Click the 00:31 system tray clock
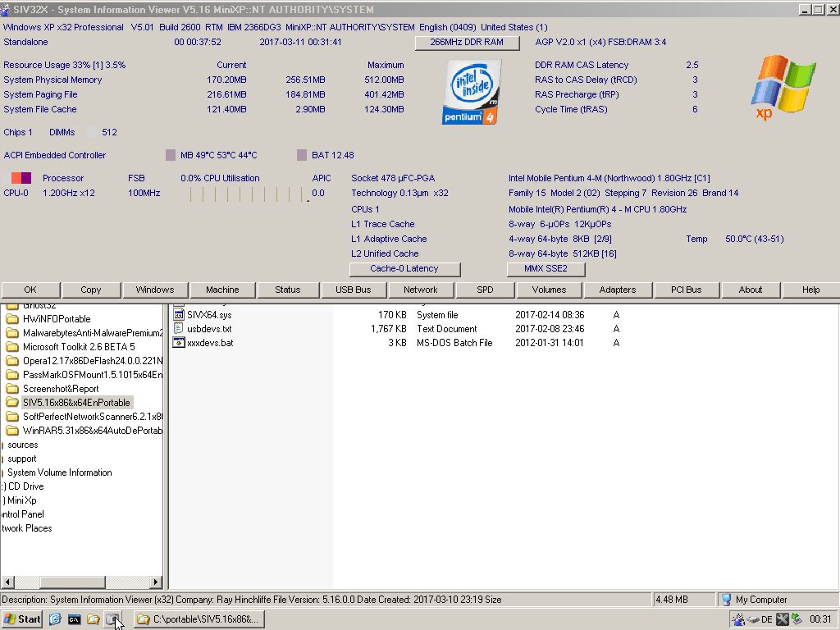Image resolution: width=840 pixels, height=630 pixels. coord(820,619)
